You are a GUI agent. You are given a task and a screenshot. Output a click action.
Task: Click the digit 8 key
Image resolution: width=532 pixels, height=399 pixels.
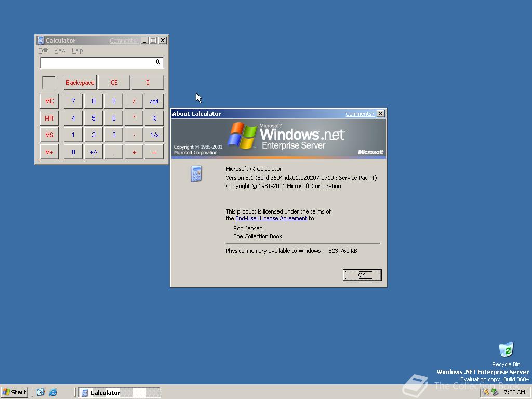click(94, 101)
